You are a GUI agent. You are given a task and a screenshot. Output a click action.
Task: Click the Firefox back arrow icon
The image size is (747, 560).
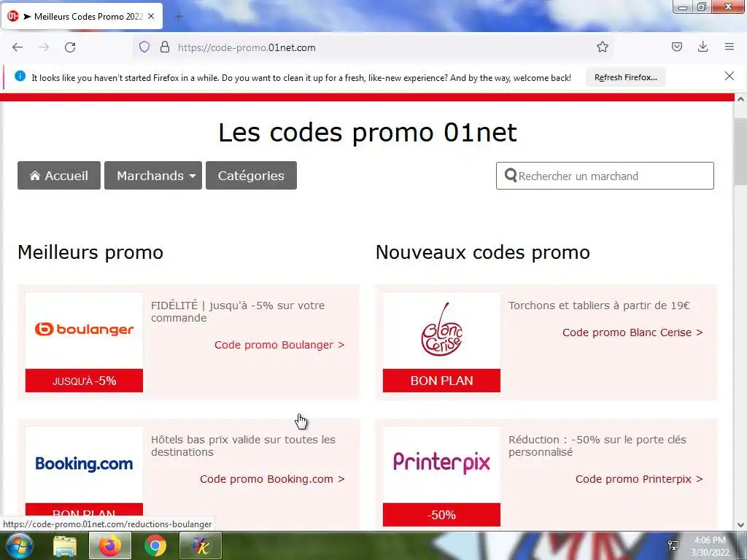pos(18,47)
